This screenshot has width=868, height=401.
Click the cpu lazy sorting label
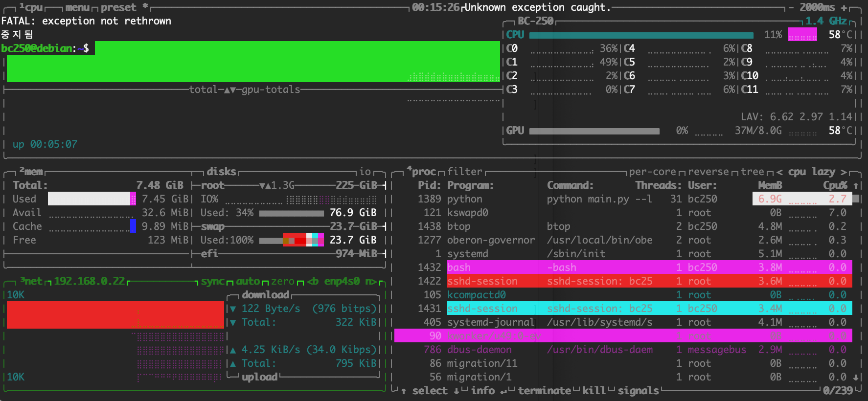[x=812, y=172]
